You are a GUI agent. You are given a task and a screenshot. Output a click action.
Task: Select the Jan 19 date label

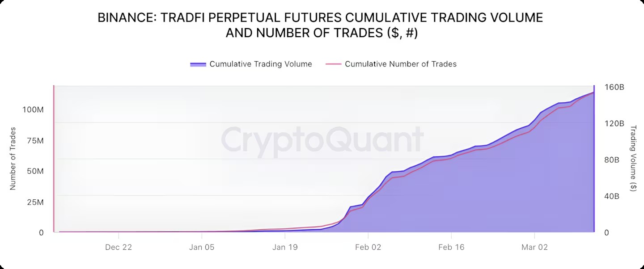pyautogui.click(x=285, y=247)
